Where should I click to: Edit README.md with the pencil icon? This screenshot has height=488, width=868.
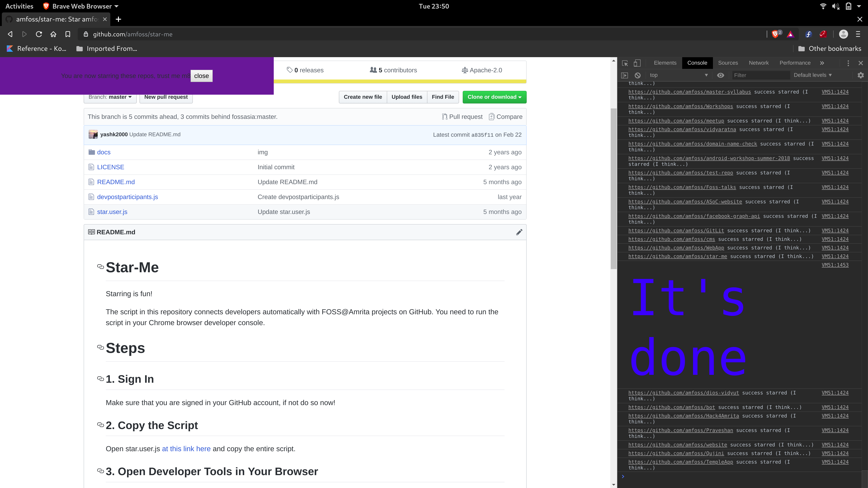click(519, 232)
